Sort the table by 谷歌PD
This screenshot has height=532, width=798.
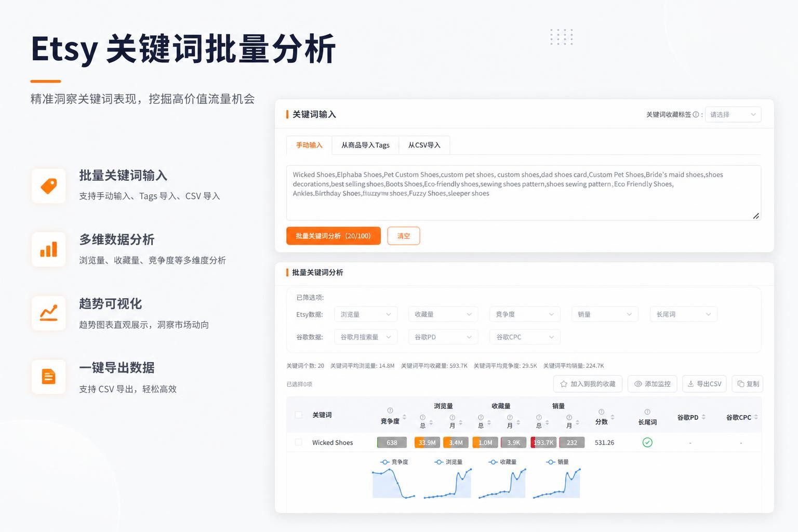coord(703,417)
